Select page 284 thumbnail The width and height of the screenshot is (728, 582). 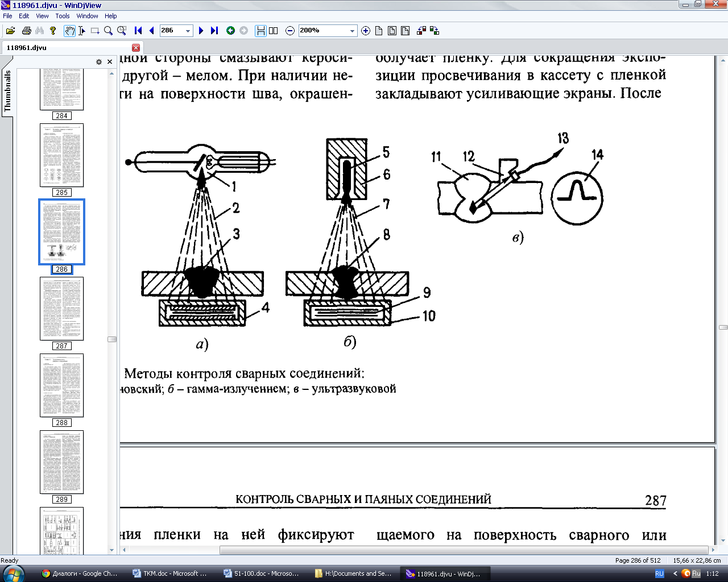coord(61,89)
